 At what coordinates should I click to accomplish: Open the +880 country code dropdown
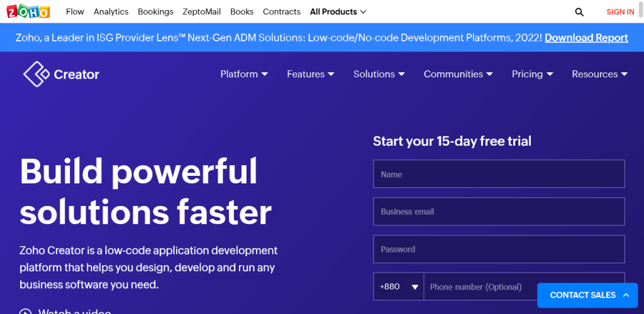coord(398,286)
